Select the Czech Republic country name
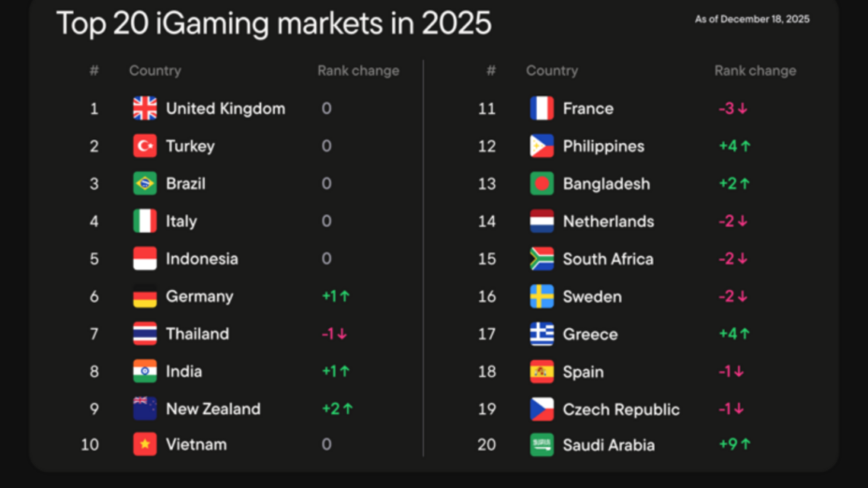This screenshot has height=488, width=868. [x=621, y=409]
